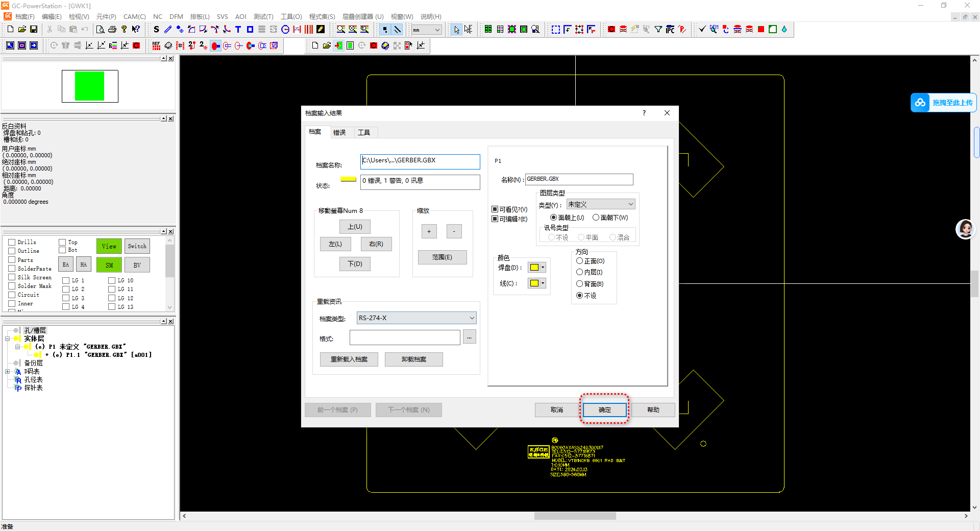Image resolution: width=980 pixels, height=531 pixels.
Task: Select the bold S tool icon
Action: (x=156, y=30)
